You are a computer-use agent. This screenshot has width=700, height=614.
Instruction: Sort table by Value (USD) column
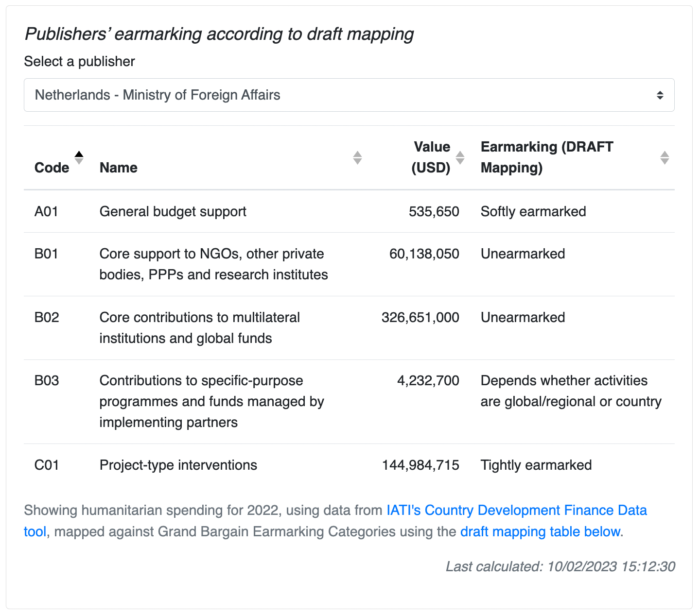[x=419, y=157]
